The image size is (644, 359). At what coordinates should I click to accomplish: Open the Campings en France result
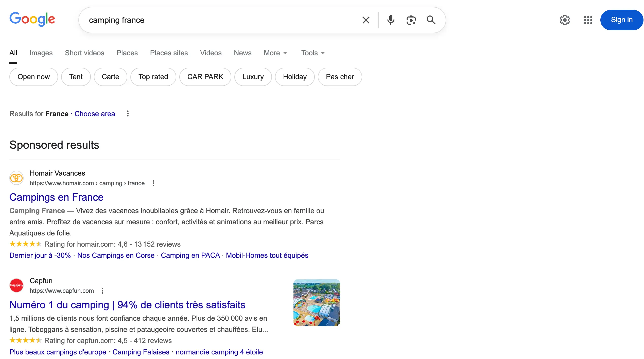click(x=56, y=197)
